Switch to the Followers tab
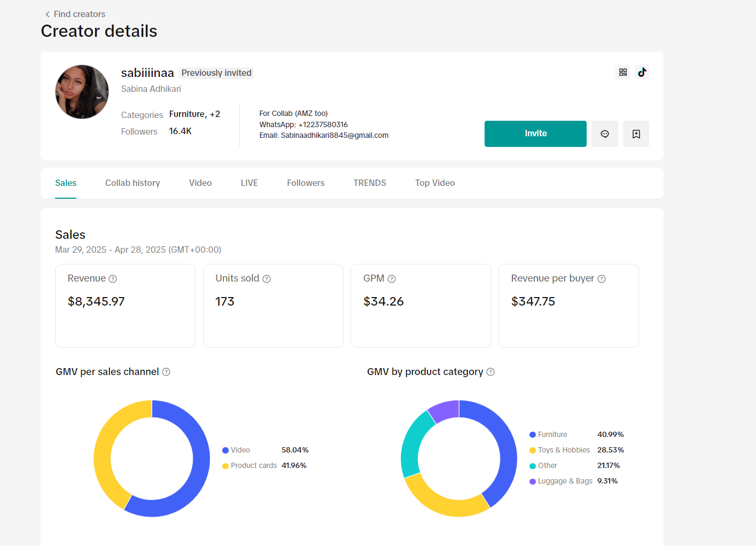This screenshot has height=546, width=756. [306, 183]
